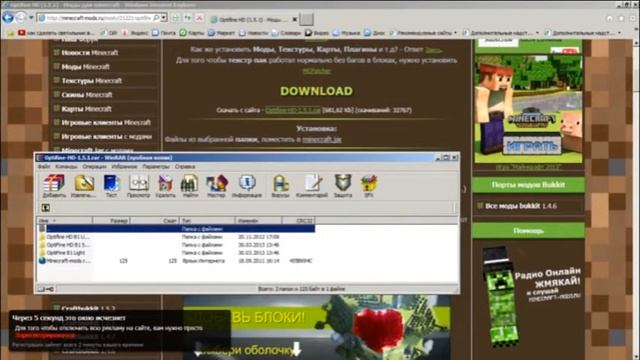640x360 pixels.
Task: Sort archive list by CRC32 column
Action: click(x=298, y=220)
